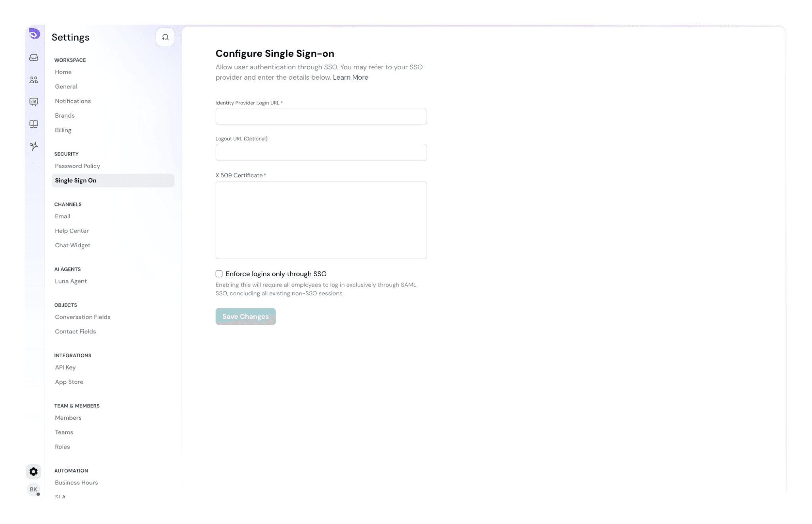
Task: Click the Settings gear icon
Action: (x=34, y=472)
